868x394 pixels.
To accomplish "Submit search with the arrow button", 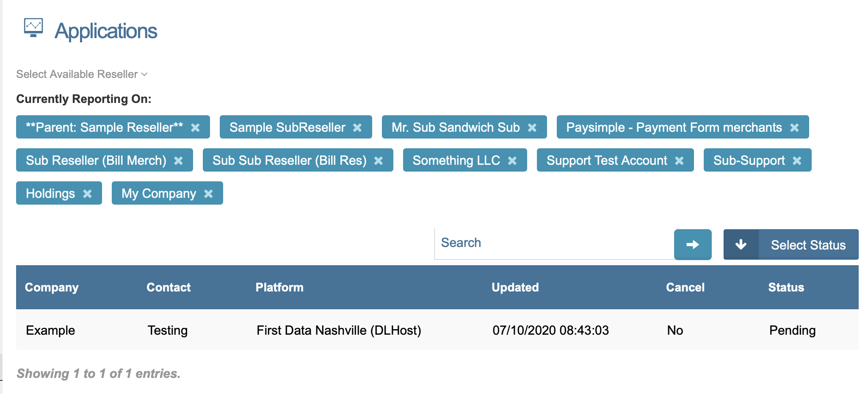I will [x=692, y=244].
